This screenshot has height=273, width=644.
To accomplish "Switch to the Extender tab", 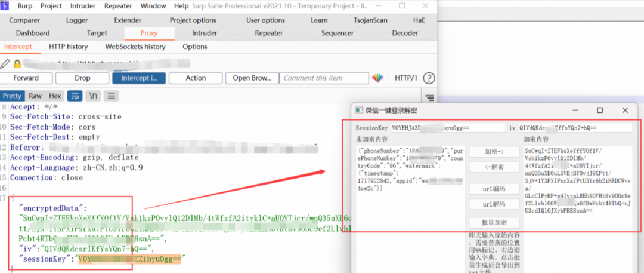I will click(128, 20).
